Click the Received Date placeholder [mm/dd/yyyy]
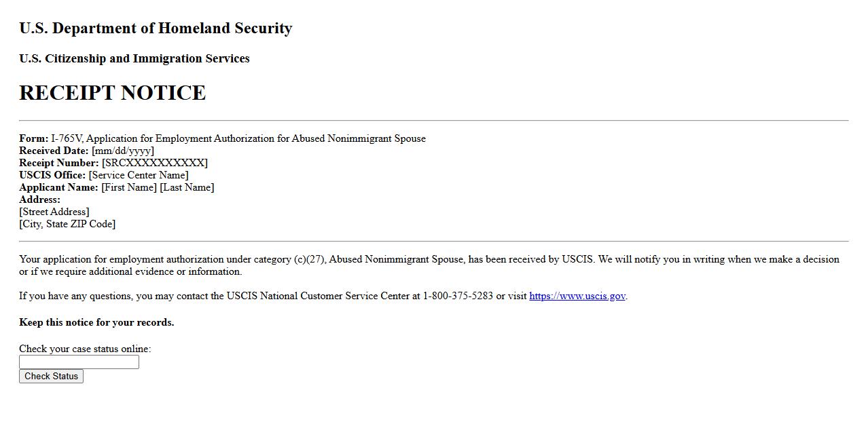The image size is (868, 441). (123, 151)
